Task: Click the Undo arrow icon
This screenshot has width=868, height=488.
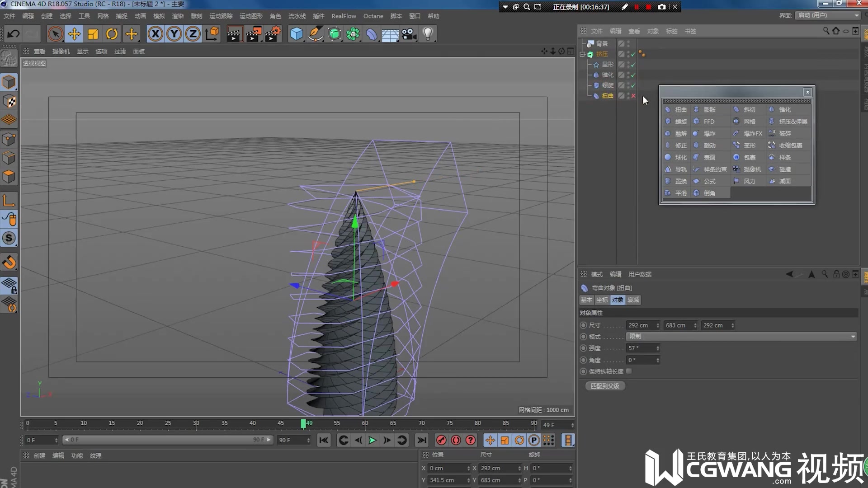Action: [x=14, y=34]
